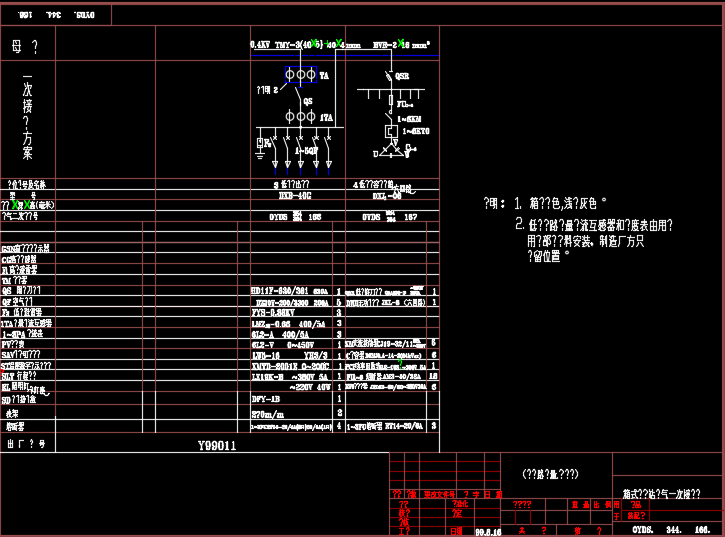Viewport: 725px width, 537px height.
Task: Select the 0.4KV TMY-3(40x5) busbar label
Action: [x=286, y=44]
